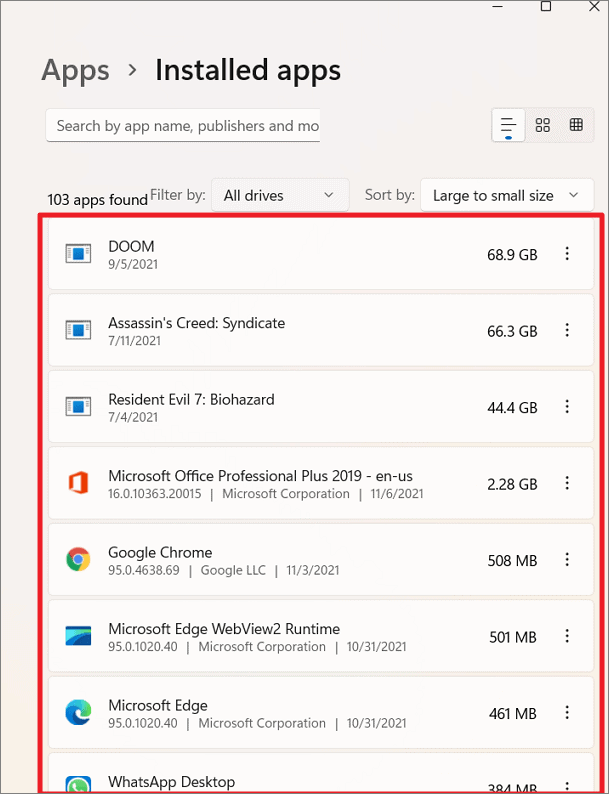Open more options for Microsoft Edge browser

coord(567,712)
